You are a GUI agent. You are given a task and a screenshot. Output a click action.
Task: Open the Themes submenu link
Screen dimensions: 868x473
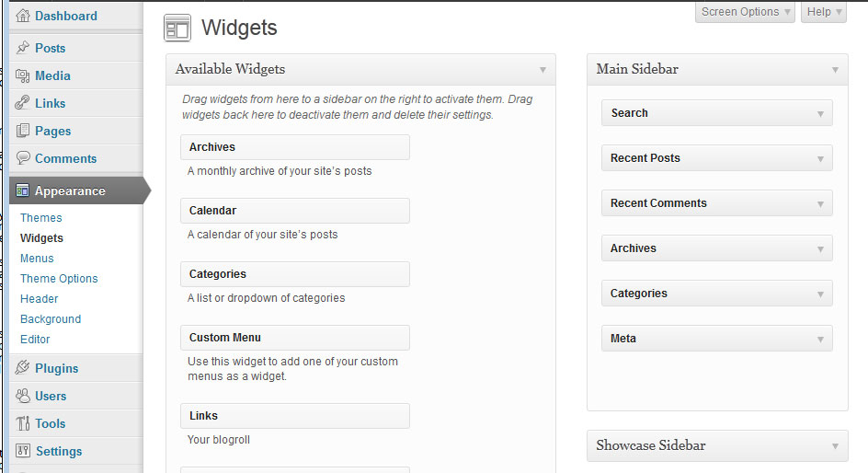(41, 218)
